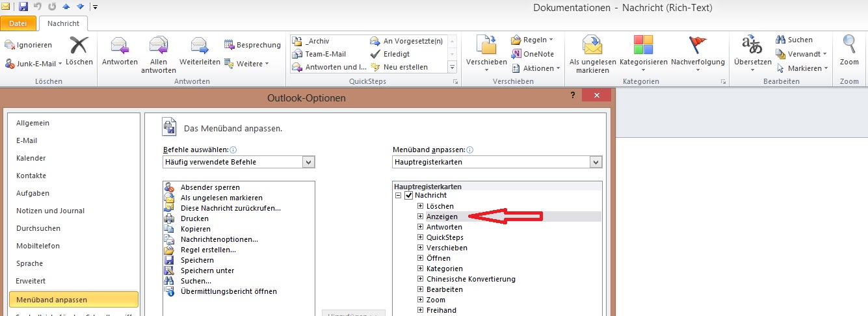
Task: Click the help question mark in Outlook-Optionen
Action: (x=572, y=96)
